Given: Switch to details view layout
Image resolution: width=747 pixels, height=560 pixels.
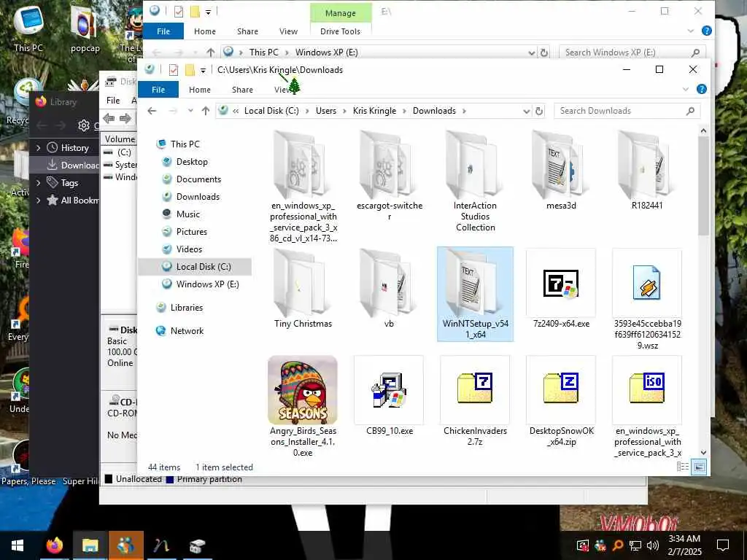Looking at the screenshot, I should tap(682, 467).
